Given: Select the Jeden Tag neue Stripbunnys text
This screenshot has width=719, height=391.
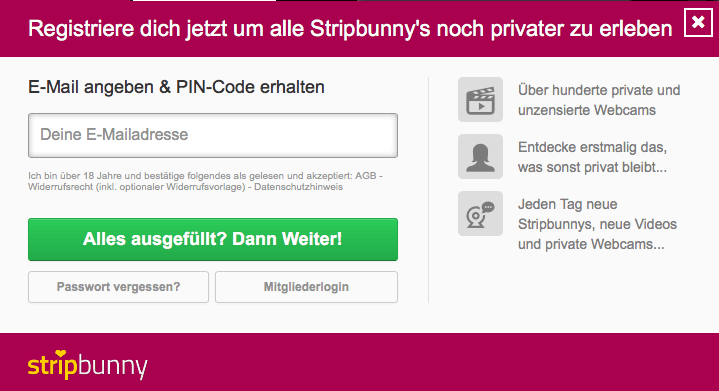Looking at the screenshot, I should [x=597, y=224].
